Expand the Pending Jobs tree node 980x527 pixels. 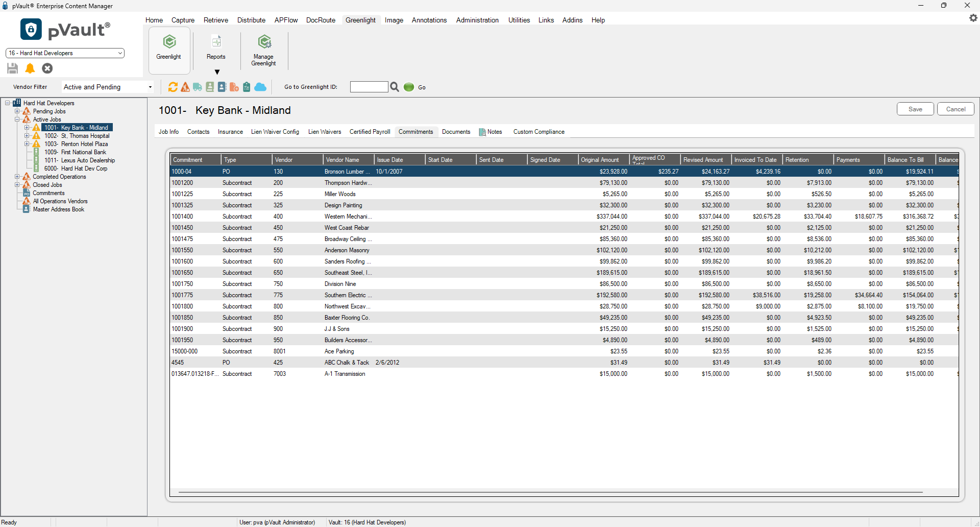click(x=17, y=111)
